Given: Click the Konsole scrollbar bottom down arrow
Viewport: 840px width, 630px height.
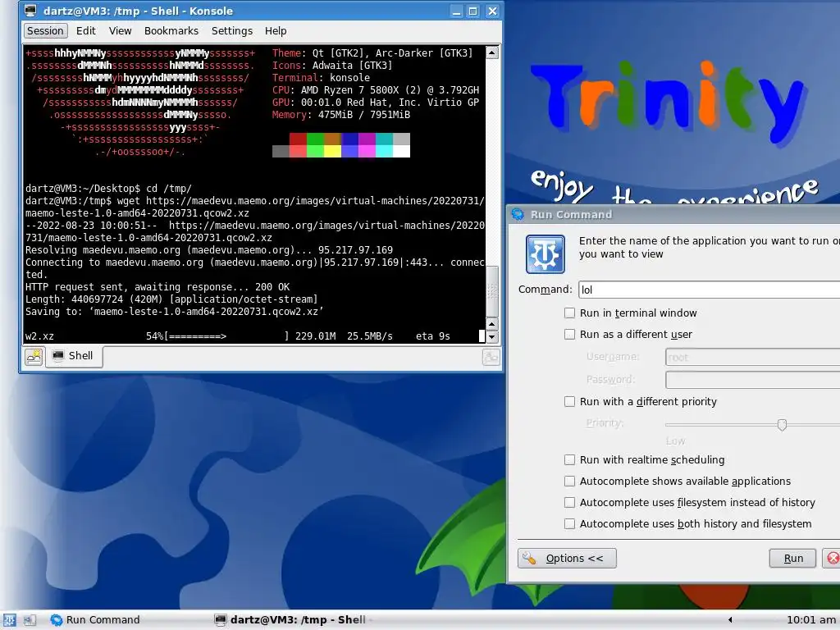Looking at the screenshot, I should click(x=492, y=337).
